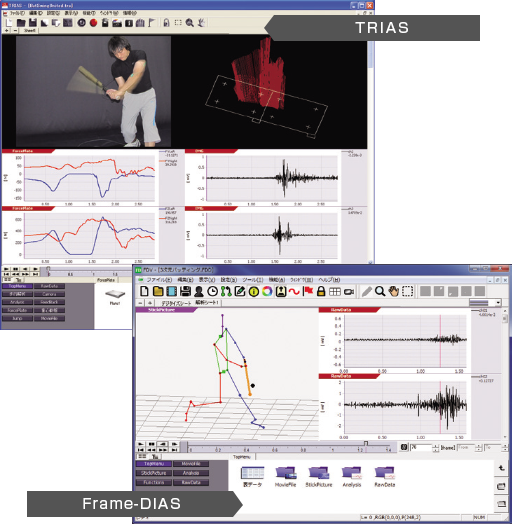The image size is (512, 524).
Task: Switch to the 解析シート1 tab
Action: click(207, 303)
